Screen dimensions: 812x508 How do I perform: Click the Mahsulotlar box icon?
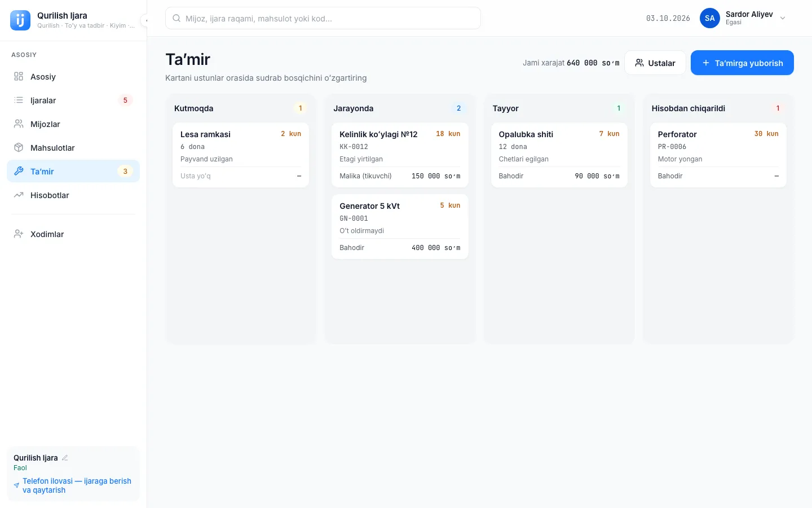click(19, 148)
